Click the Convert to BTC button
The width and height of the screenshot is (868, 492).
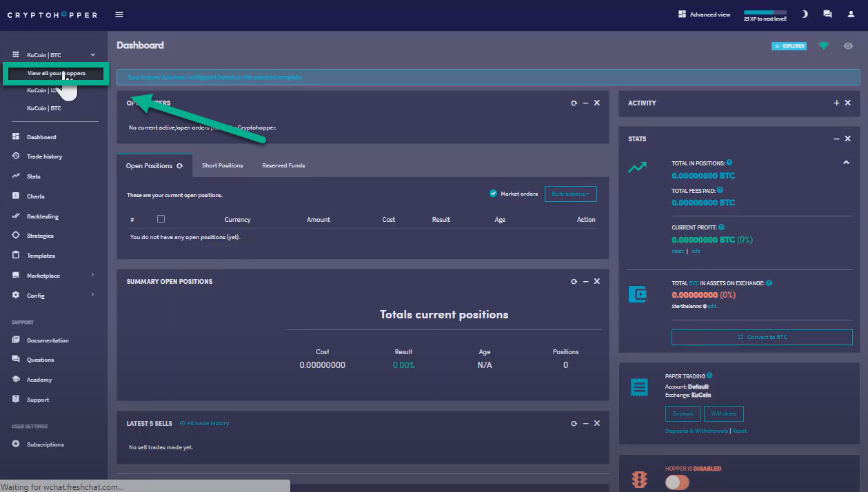(762, 337)
